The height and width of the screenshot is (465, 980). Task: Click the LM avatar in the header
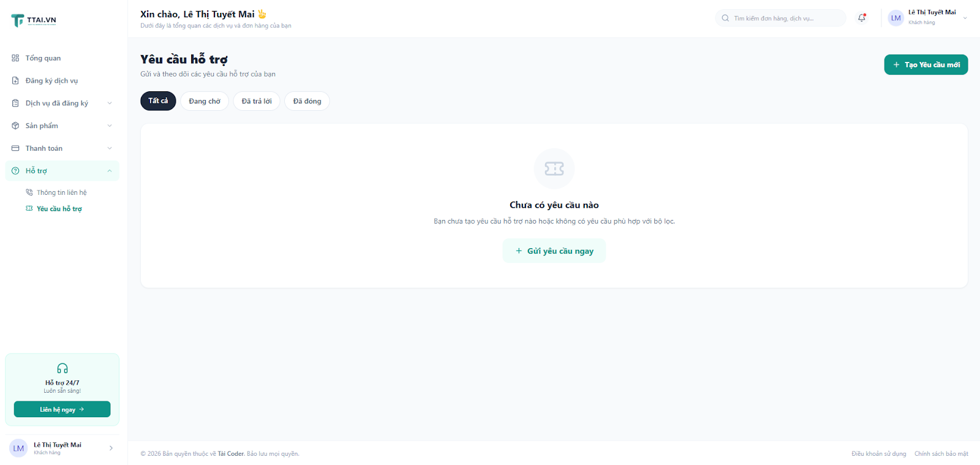coord(896,18)
